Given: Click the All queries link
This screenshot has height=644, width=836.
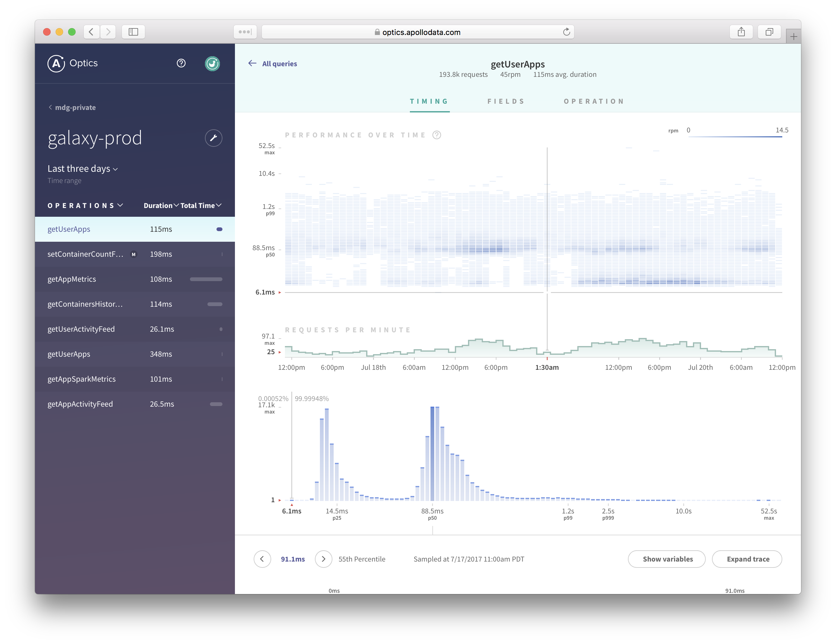Looking at the screenshot, I should pyautogui.click(x=279, y=64).
